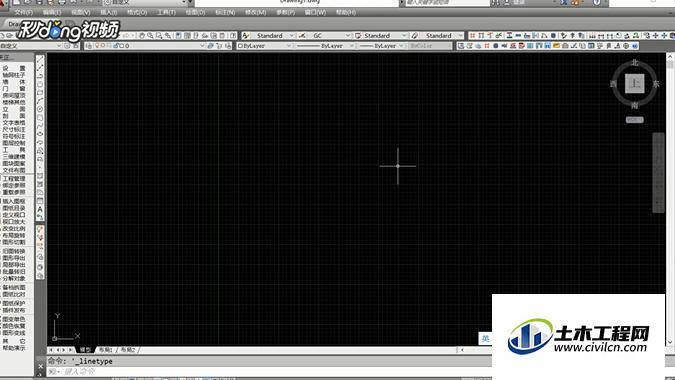Open the 工具(T) menu

tap(166, 12)
